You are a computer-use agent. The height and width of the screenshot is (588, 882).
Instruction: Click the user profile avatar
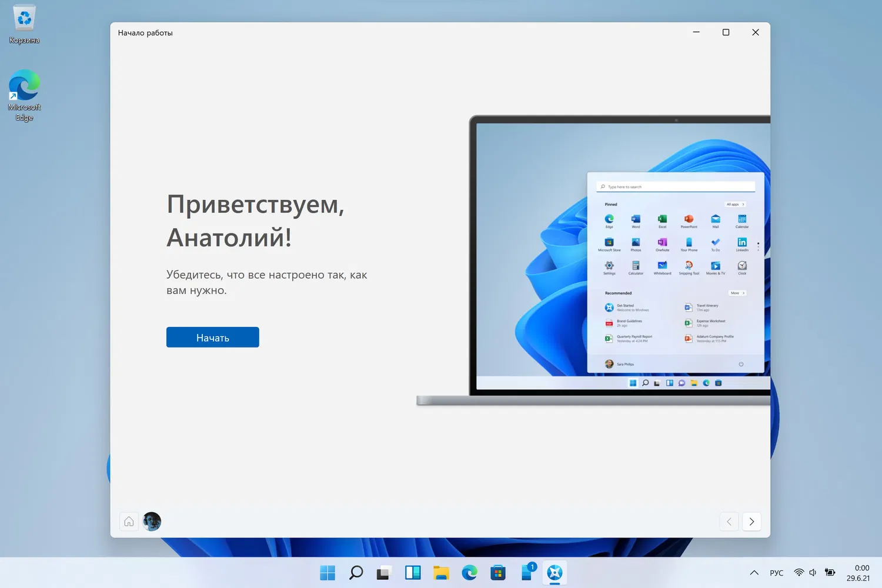tap(152, 522)
